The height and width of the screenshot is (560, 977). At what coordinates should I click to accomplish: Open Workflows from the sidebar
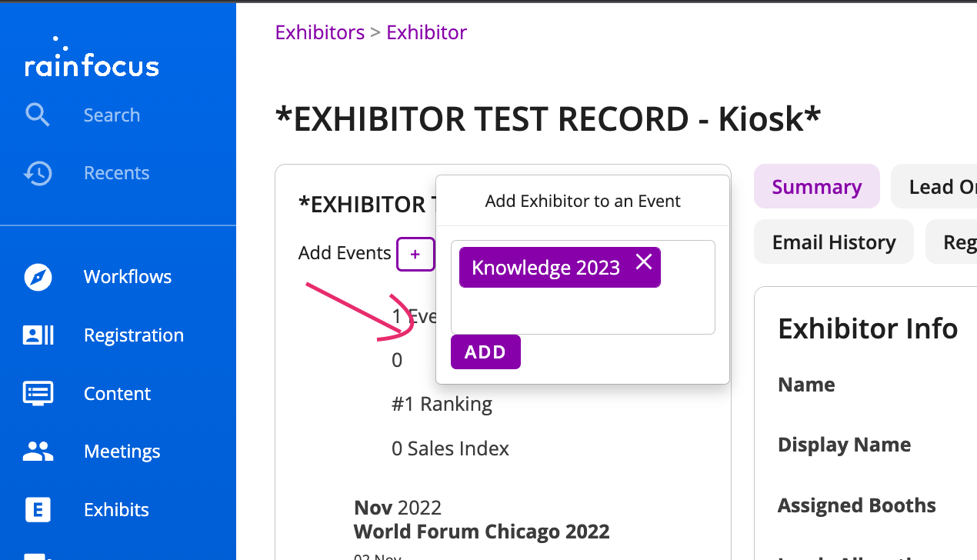coord(128,277)
